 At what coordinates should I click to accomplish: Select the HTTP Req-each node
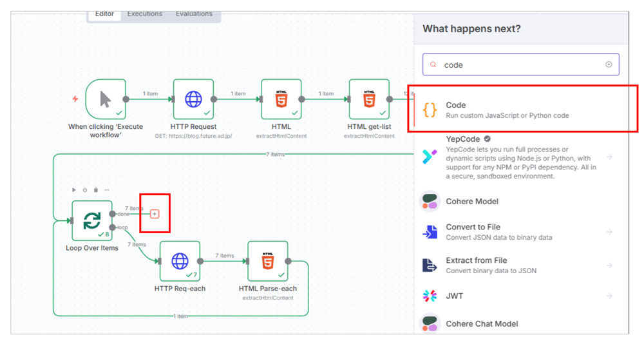[x=180, y=262]
